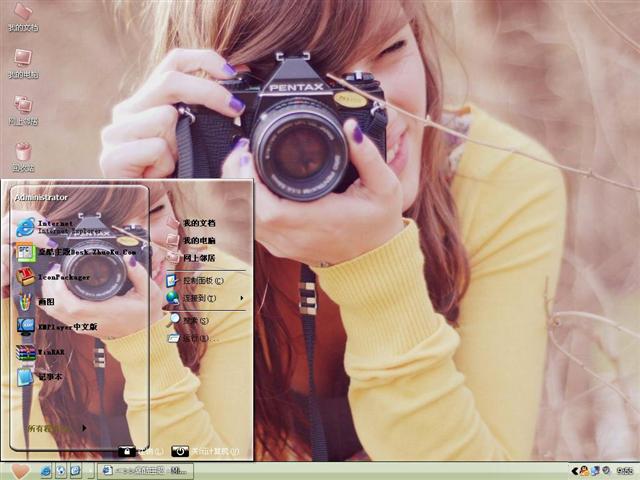Launch Internet Explorer from quick launch bar

[x=46, y=471]
